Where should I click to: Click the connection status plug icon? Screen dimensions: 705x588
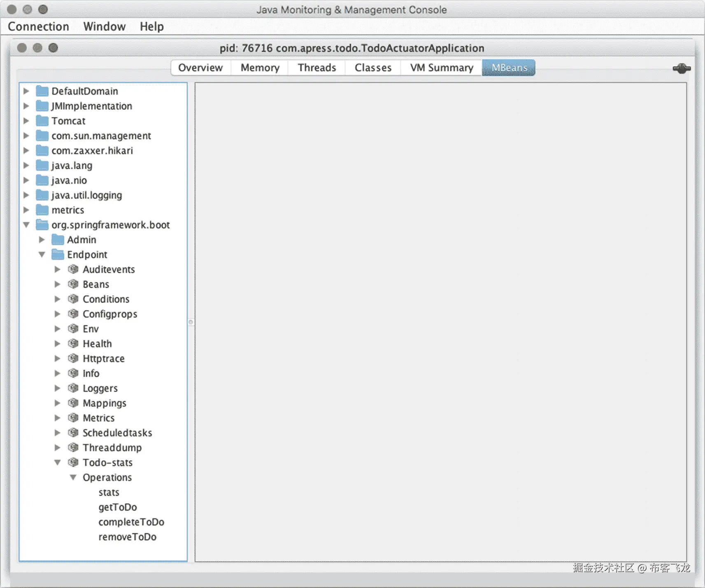coord(682,68)
